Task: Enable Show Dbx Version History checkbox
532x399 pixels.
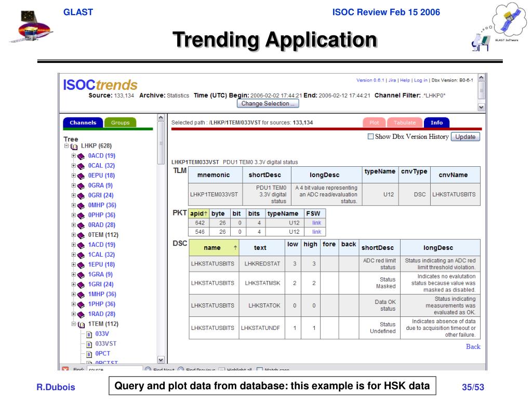Action: [x=370, y=137]
